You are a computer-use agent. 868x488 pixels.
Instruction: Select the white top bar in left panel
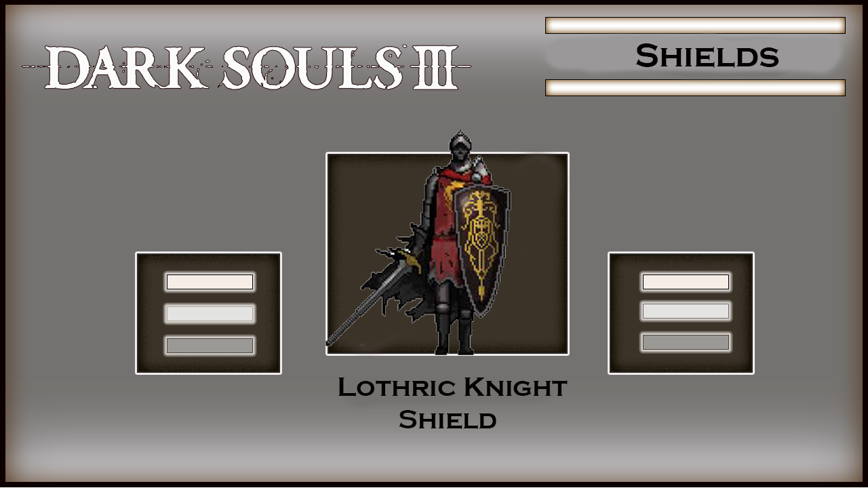210,282
